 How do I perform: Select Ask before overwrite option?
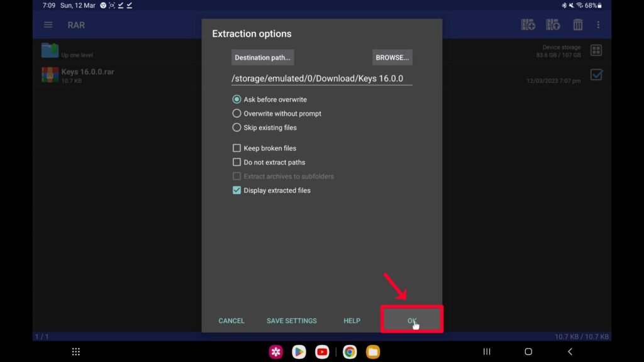pos(237,99)
